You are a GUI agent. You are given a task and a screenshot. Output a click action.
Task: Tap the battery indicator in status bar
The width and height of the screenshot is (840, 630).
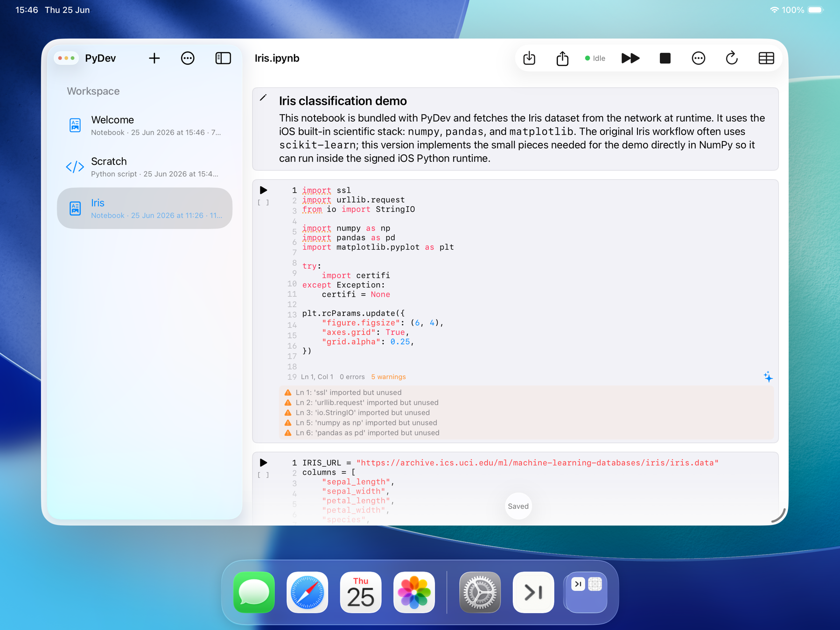point(816,10)
